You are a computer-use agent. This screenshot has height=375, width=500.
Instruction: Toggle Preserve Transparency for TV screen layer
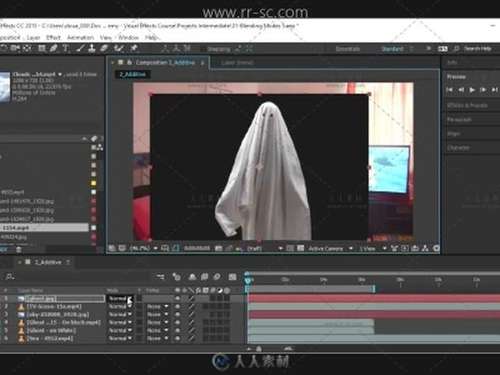point(139,306)
